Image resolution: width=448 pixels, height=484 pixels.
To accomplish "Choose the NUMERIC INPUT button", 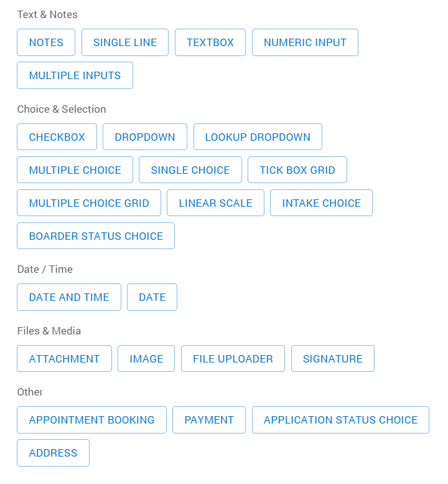I will point(305,42).
